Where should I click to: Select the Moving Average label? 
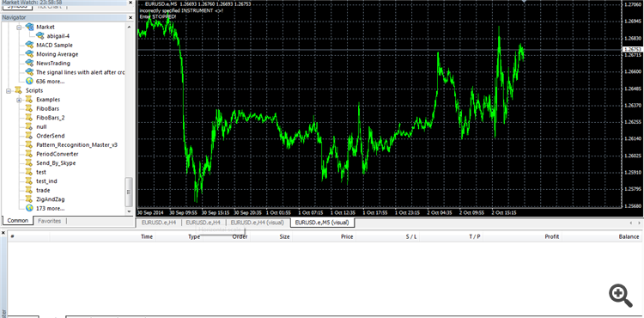point(57,54)
